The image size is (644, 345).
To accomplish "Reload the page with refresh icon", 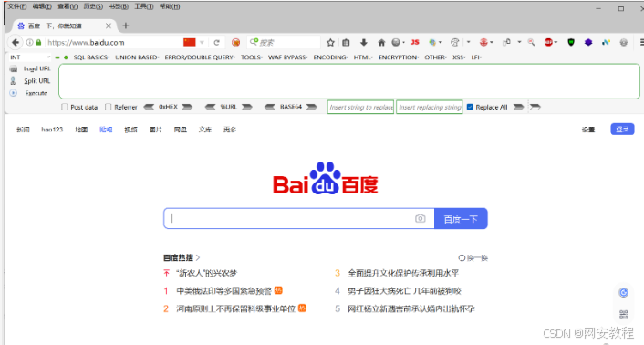I will [216, 42].
